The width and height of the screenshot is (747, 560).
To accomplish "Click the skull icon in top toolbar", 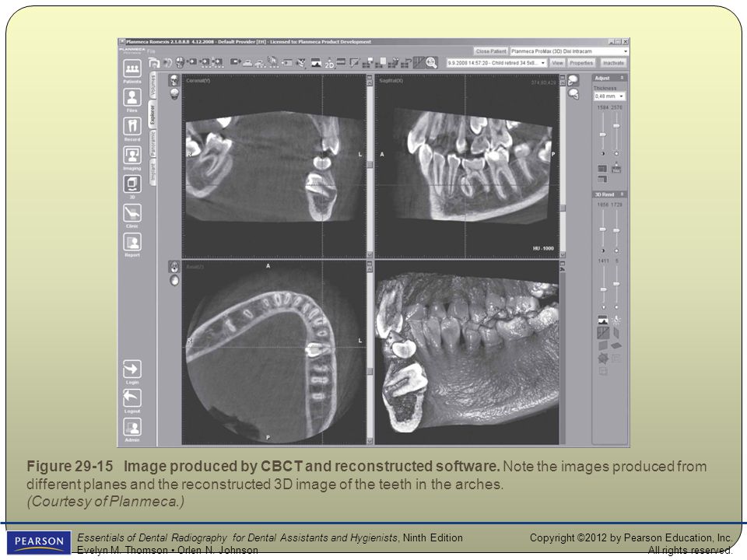I will click(180, 62).
